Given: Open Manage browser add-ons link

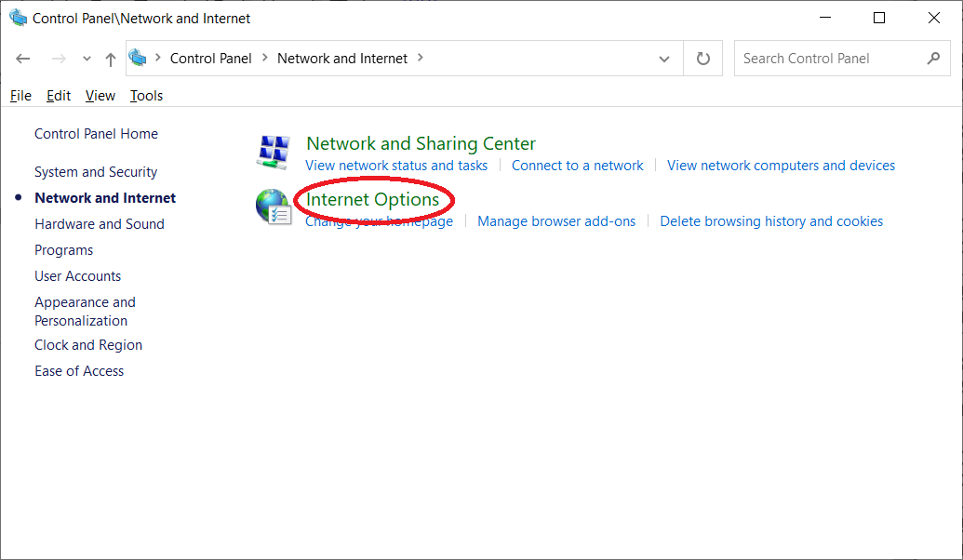Looking at the screenshot, I should coord(556,221).
